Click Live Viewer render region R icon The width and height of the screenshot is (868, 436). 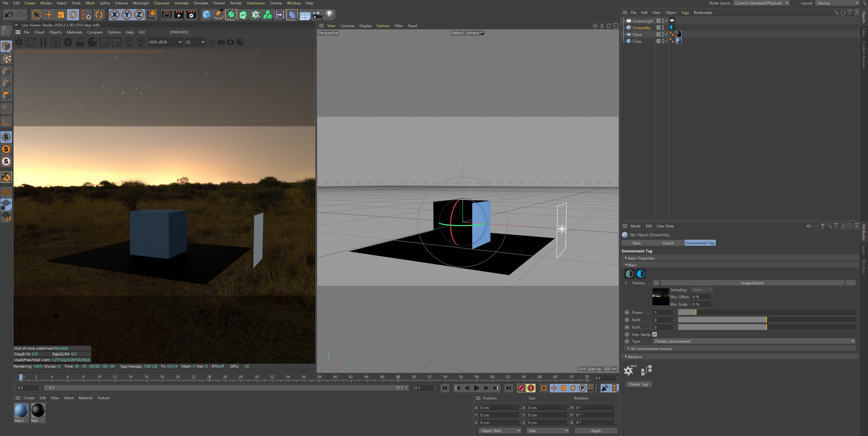(x=56, y=42)
